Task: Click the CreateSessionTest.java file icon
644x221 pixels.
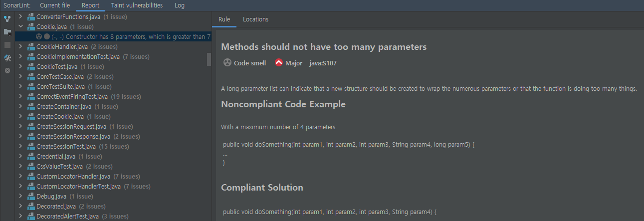Action: (x=31, y=146)
